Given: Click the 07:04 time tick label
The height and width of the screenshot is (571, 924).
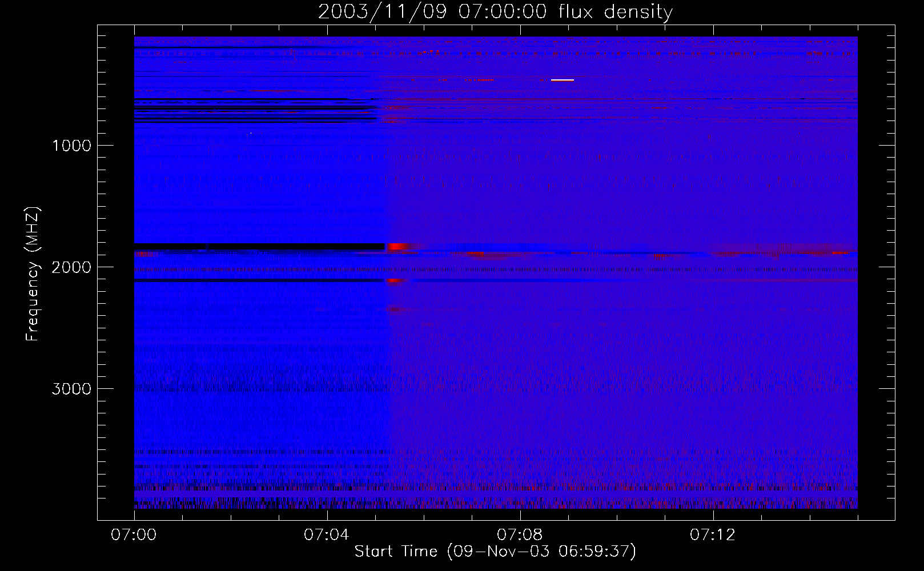Looking at the screenshot, I should [327, 535].
